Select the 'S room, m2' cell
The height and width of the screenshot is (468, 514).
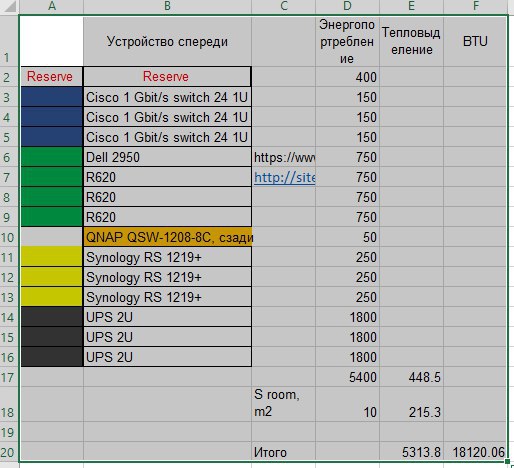pyautogui.click(x=283, y=404)
